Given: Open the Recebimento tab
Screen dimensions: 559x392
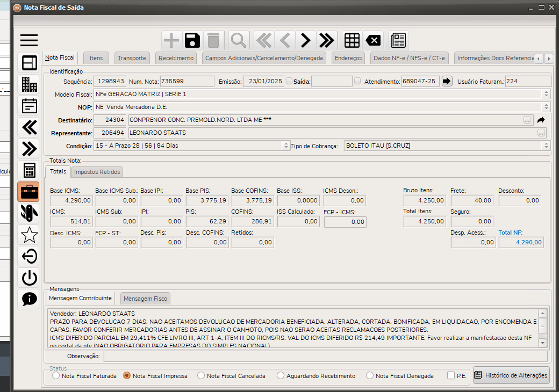Looking at the screenshot, I should click(x=176, y=58).
